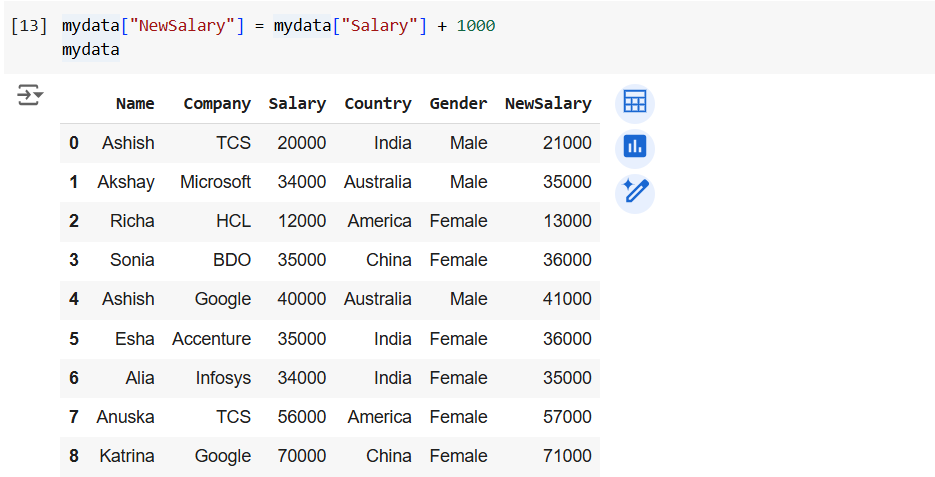Image resolution: width=935 pixels, height=477 pixels.
Task: Click the cell execution count [13]
Action: (28, 26)
